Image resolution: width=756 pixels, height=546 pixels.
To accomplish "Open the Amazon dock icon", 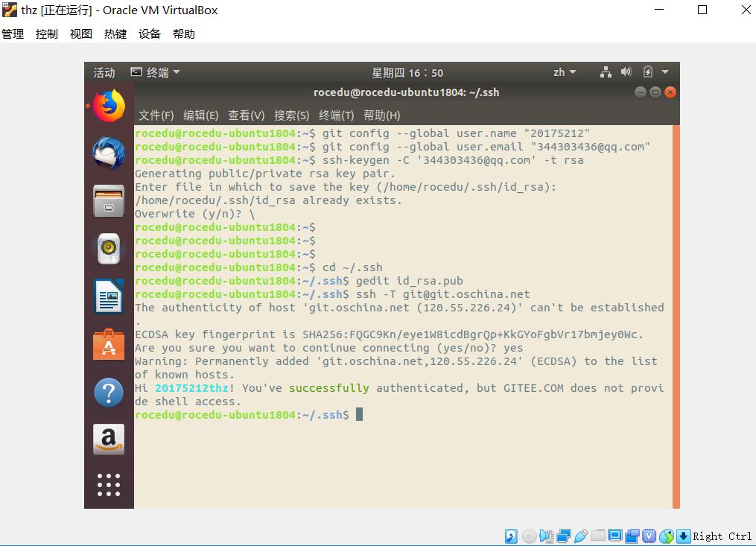I will [109, 439].
